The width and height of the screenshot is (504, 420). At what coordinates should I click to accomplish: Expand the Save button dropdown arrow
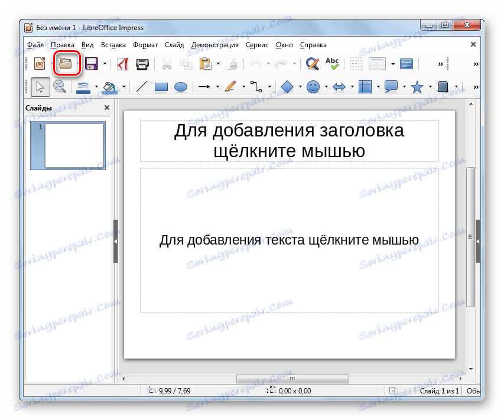pyautogui.click(x=105, y=63)
